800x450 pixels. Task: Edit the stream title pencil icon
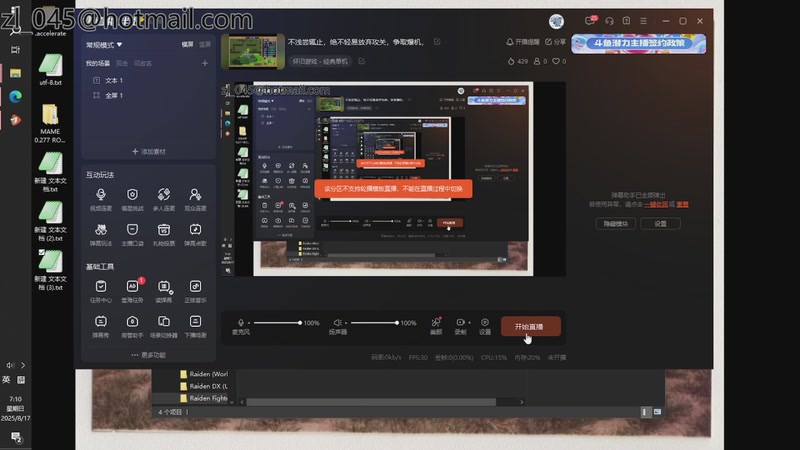tap(437, 42)
